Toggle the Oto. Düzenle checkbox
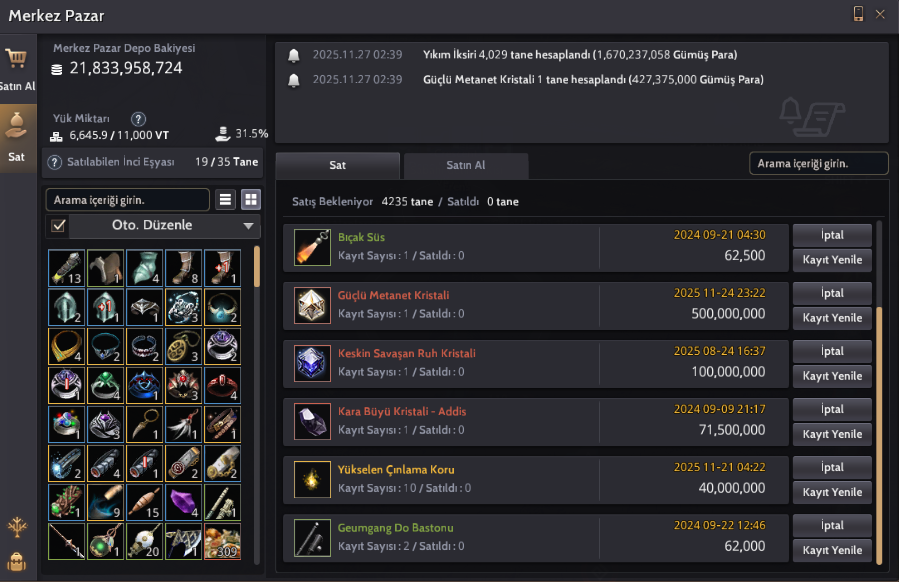This screenshot has height=582, width=899. [58, 225]
